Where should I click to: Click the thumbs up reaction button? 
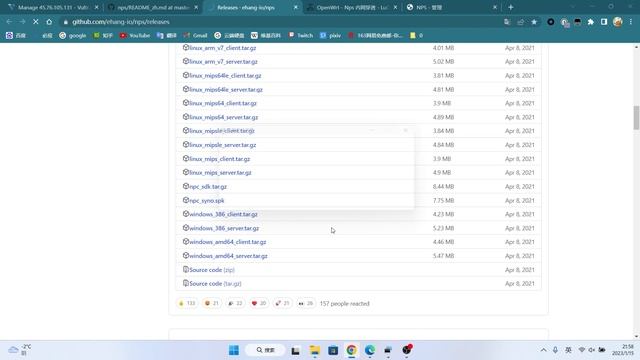pyautogui.click(x=187, y=303)
